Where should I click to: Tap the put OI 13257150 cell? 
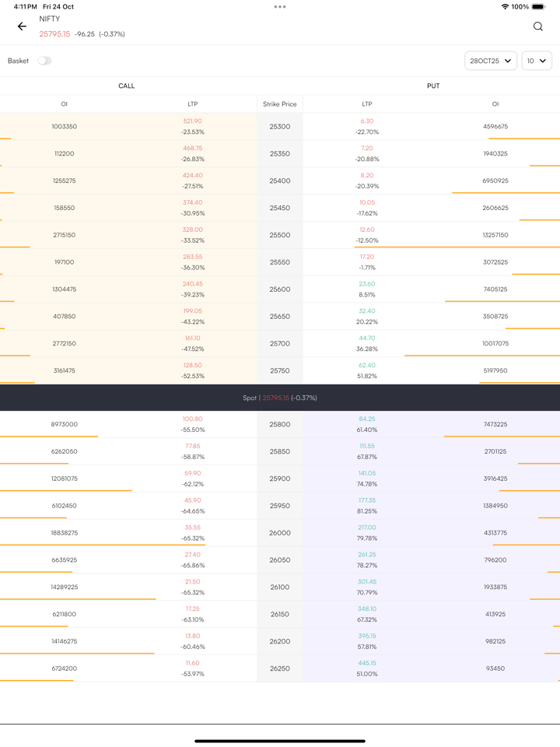495,235
